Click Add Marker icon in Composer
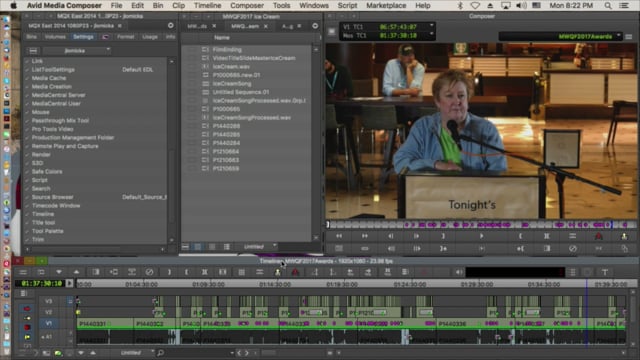Viewport: 640px width, 360px height. point(624,236)
